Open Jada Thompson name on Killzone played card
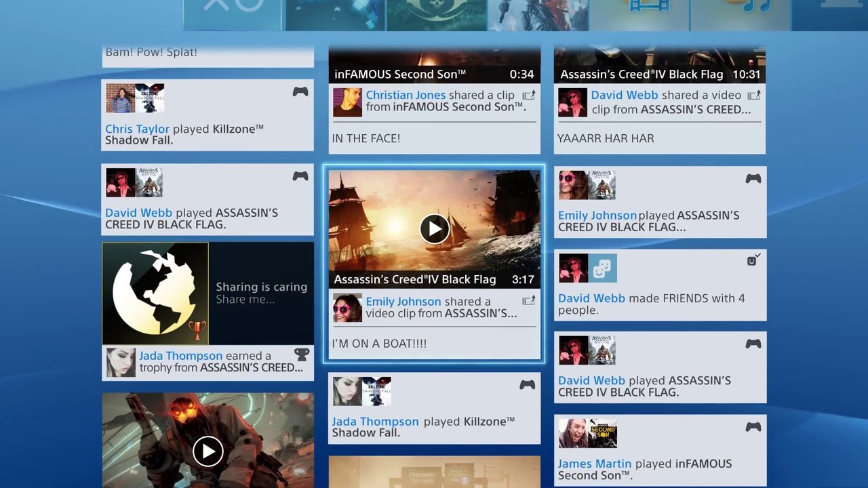 pyautogui.click(x=375, y=422)
